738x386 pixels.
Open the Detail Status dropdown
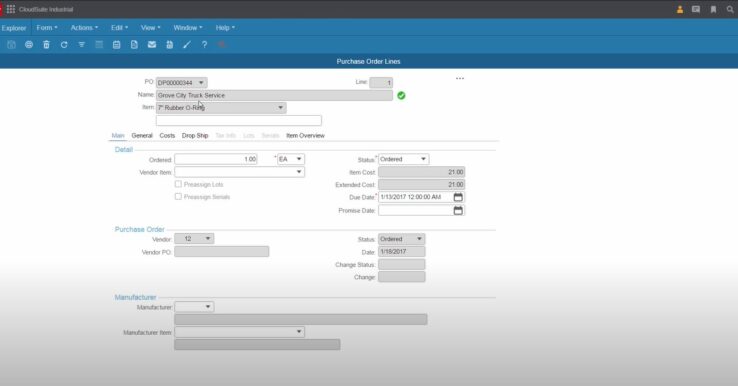423,159
